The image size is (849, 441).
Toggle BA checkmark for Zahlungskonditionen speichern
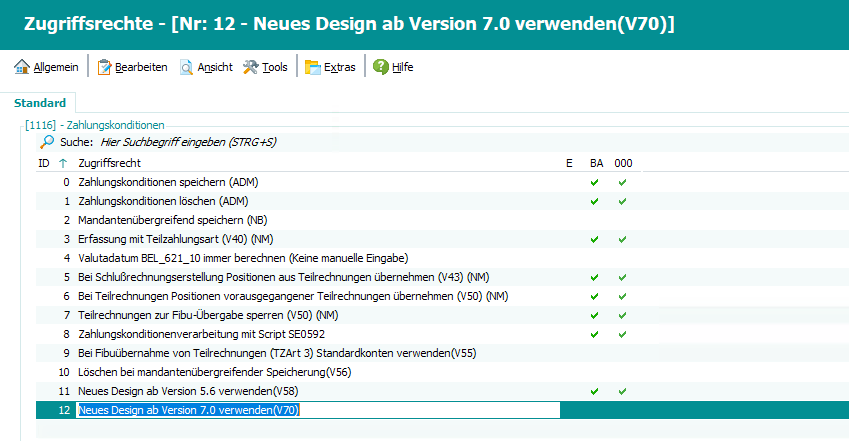tap(595, 182)
